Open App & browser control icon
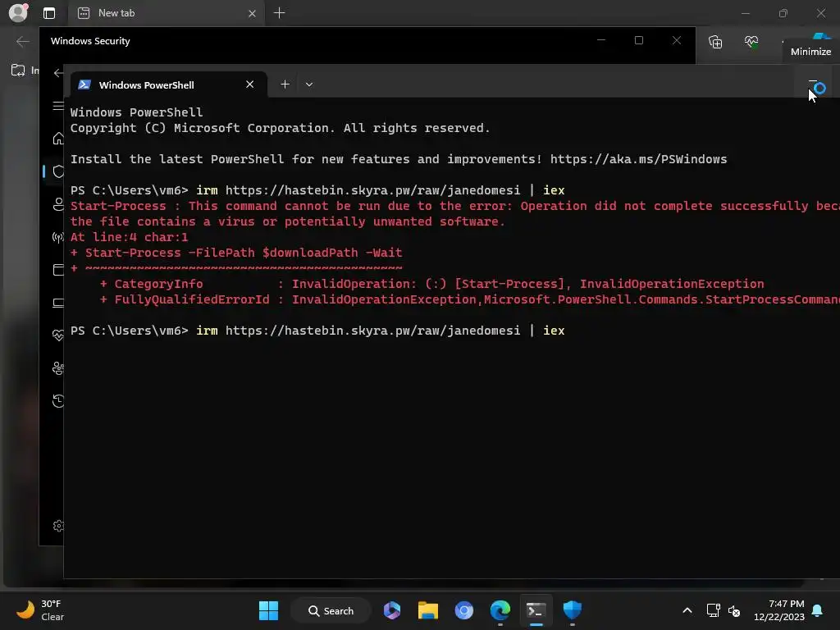Screen dimensions: 840x630 tap(58, 269)
